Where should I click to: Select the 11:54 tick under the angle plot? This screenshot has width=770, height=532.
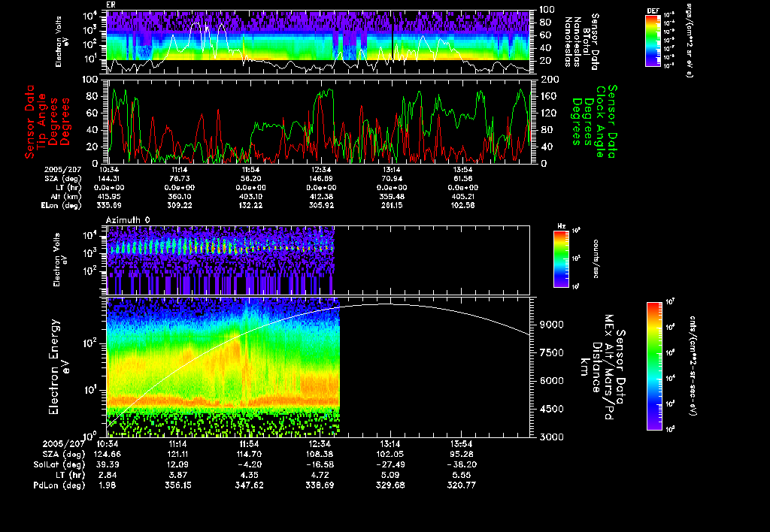252,171
